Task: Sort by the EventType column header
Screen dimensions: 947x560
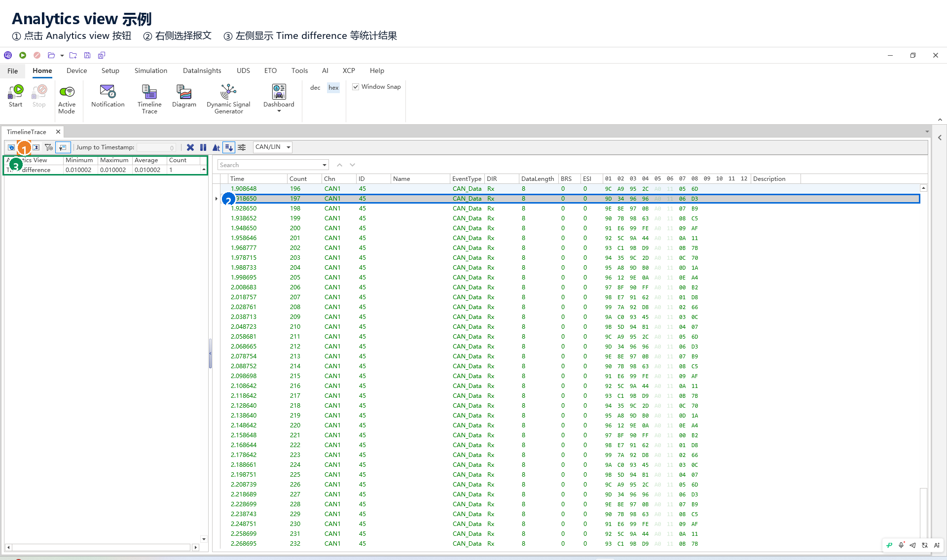Action: tap(467, 179)
